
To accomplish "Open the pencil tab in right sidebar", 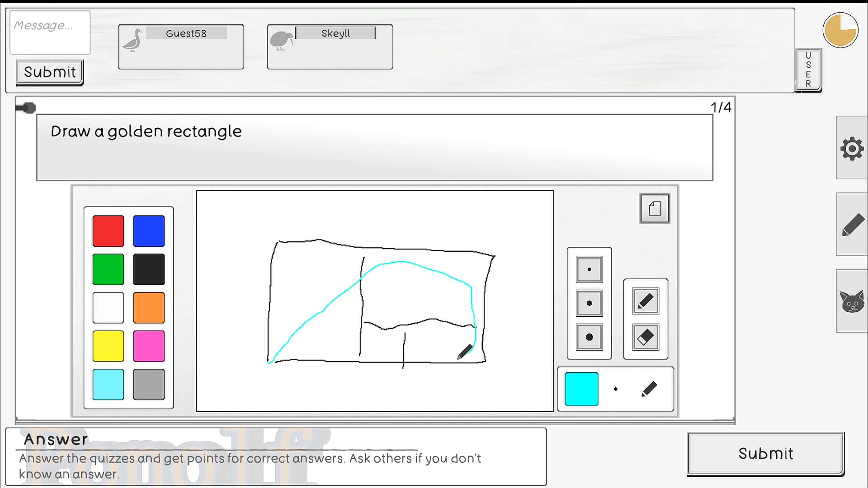I will click(853, 225).
